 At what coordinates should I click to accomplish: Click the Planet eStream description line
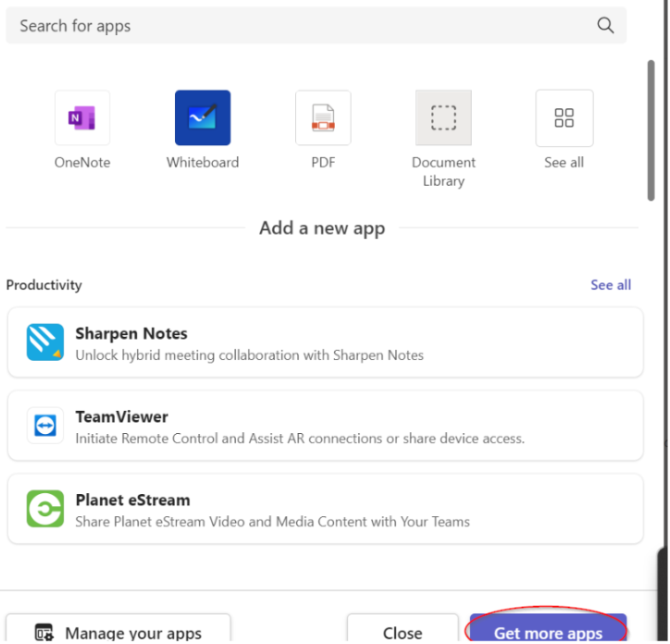click(x=273, y=522)
